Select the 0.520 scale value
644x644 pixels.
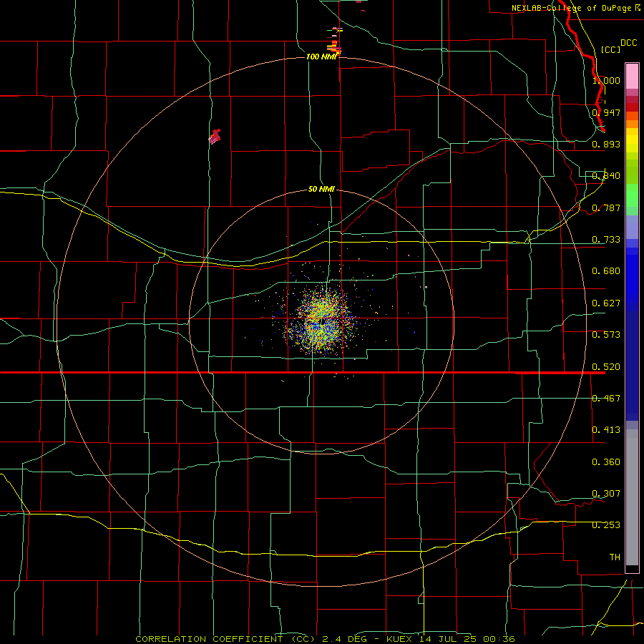click(606, 367)
